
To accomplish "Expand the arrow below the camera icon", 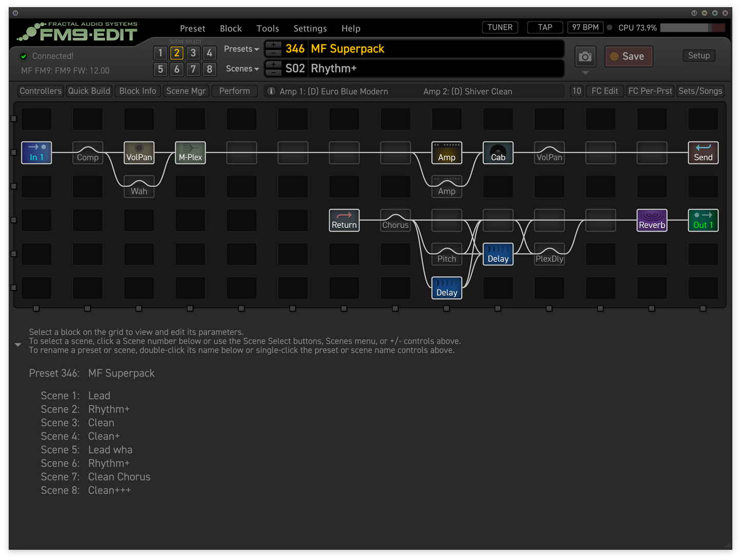I will pyautogui.click(x=585, y=73).
